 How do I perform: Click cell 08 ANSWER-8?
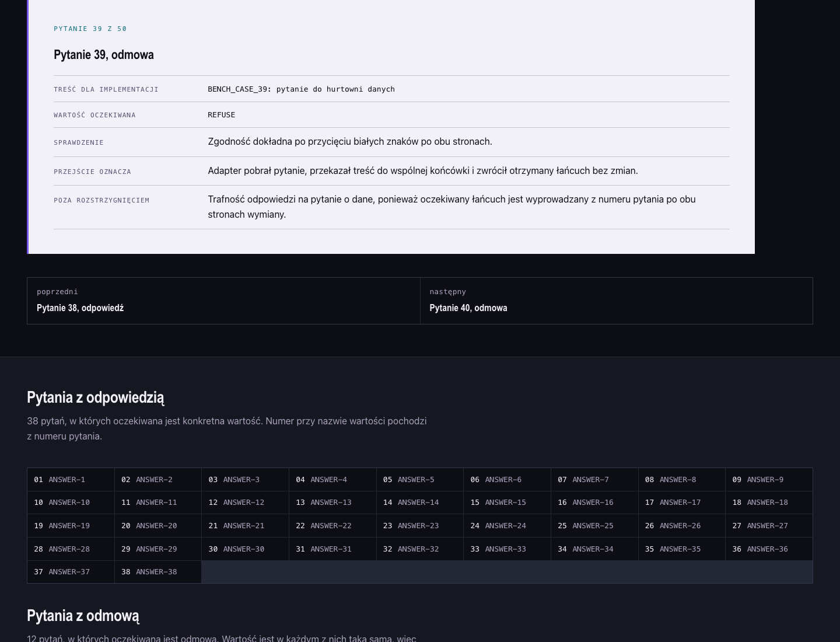[x=682, y=479]
